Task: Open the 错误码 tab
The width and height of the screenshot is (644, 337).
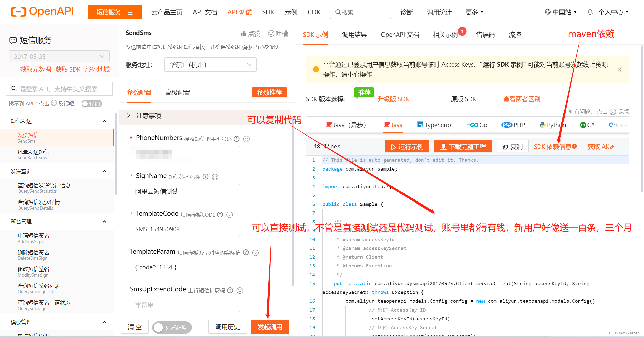Action: tap(485, 35)
